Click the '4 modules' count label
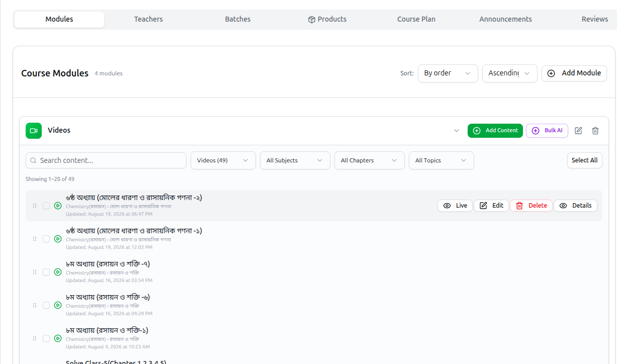Viewport: 617px width, 364px height. (109, 73)
